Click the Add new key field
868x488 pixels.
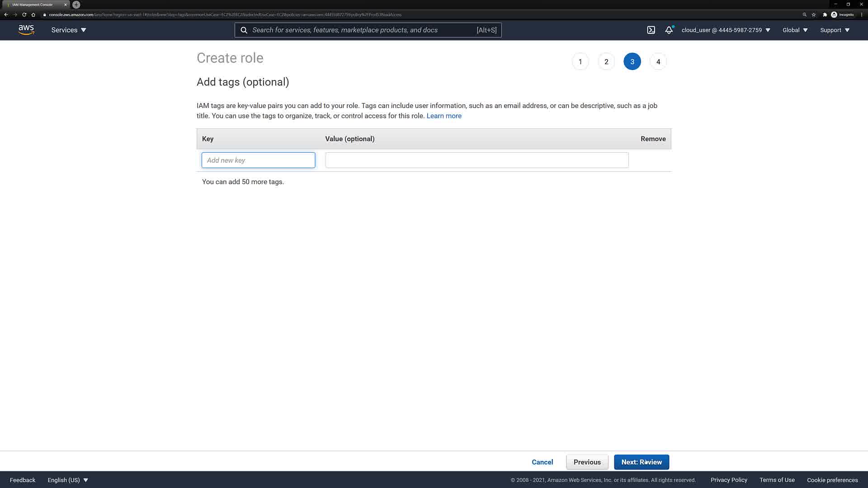(258, 160)
